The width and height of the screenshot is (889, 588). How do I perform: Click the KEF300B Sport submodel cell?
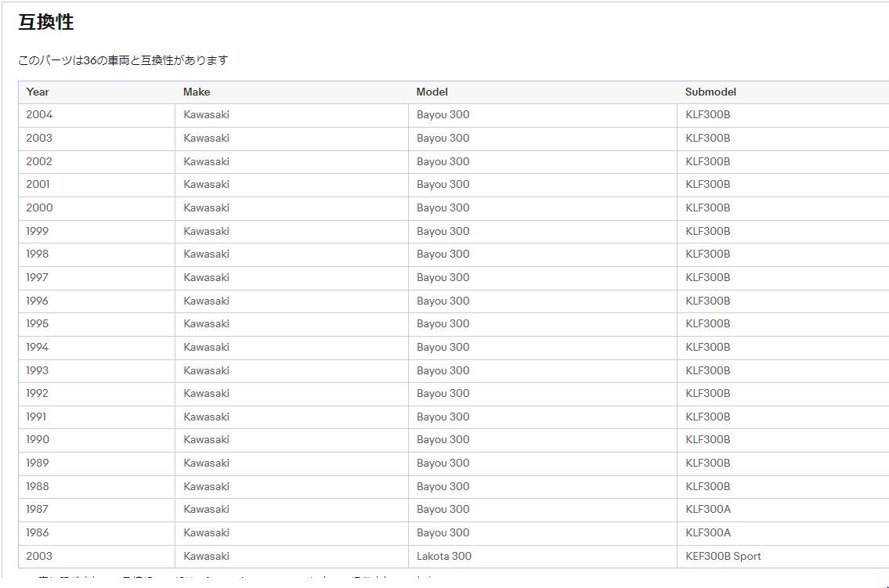point(723,556)
